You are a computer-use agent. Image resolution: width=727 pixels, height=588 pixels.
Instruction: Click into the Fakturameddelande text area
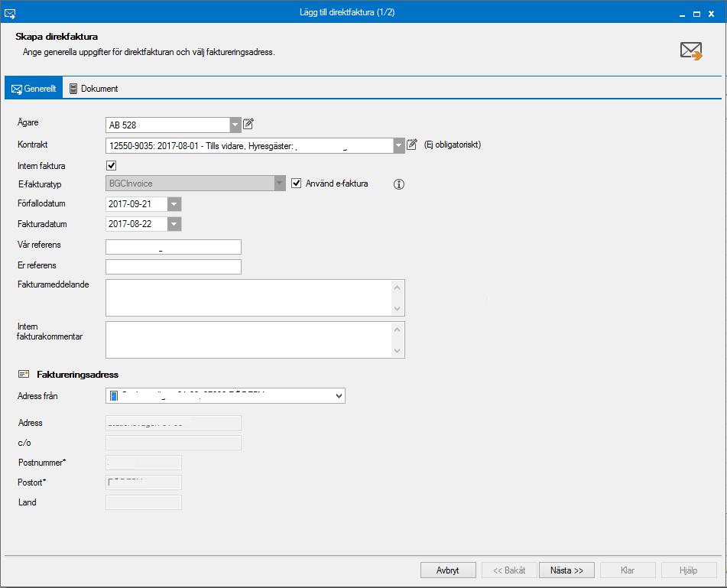pyautogui.click(x=249, y=297)
